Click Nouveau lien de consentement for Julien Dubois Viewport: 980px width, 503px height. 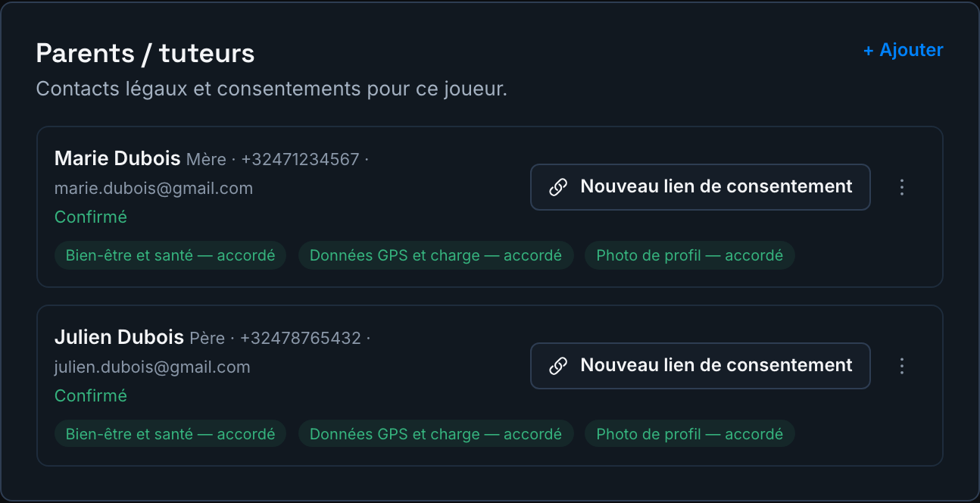701,366
